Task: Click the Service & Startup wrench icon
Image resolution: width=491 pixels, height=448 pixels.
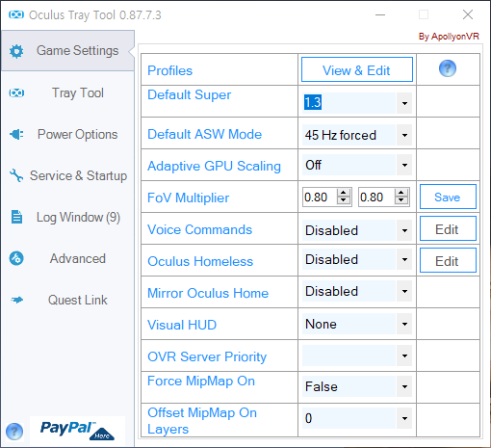Action: [16, 175]
